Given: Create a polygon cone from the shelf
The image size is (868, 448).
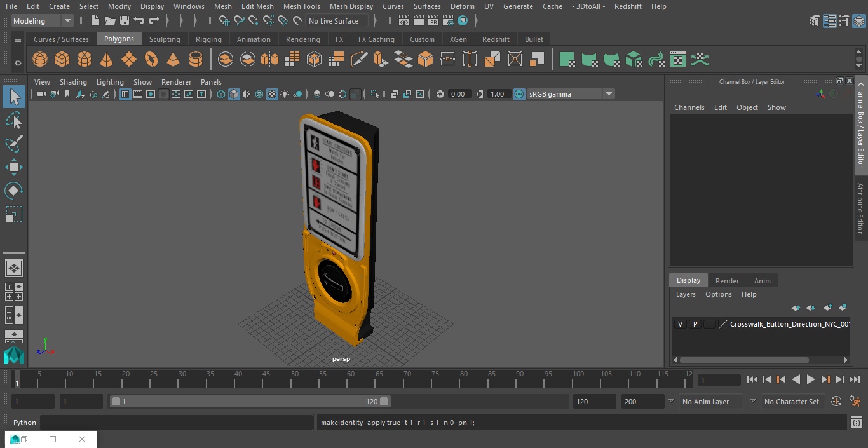Looking at the screenshot, I should click(107, 60).
